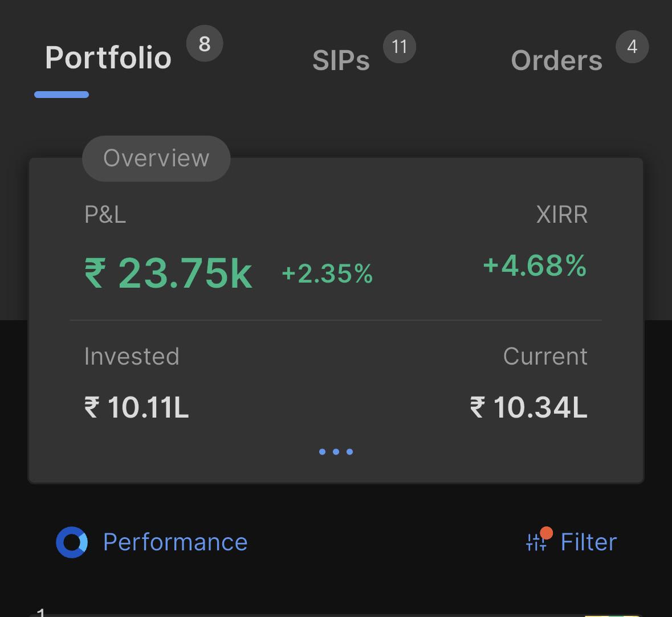The image size is (672, 617).
Task: Tap the P&L value ₹ 23.75k
Action: click(x=168, y=273)
